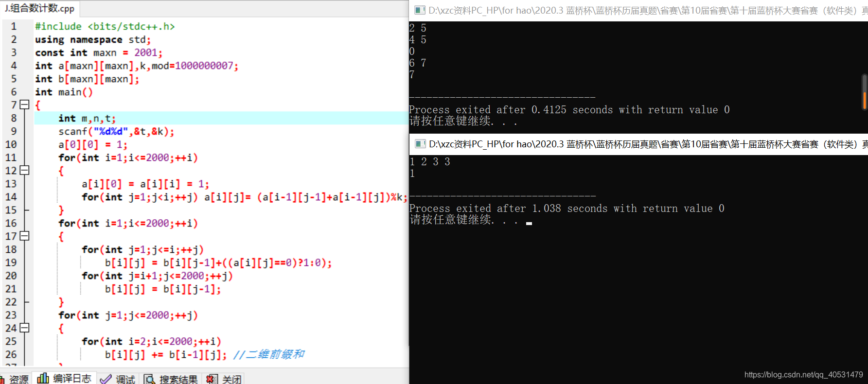
Task: Click line number 26 in the gutter
Action: pyautogui.click(x=11, y=354)
